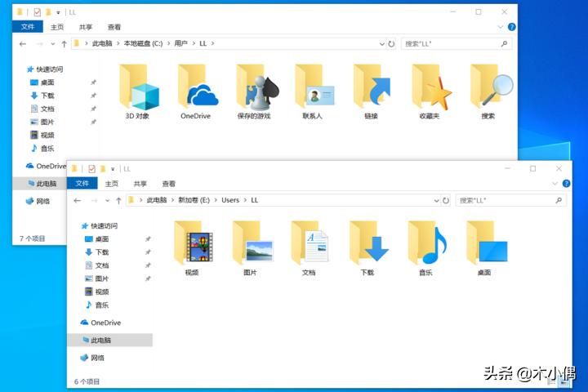Switch to 查看 tab in front window
This screenshot has width=588, height=392.
168,184
